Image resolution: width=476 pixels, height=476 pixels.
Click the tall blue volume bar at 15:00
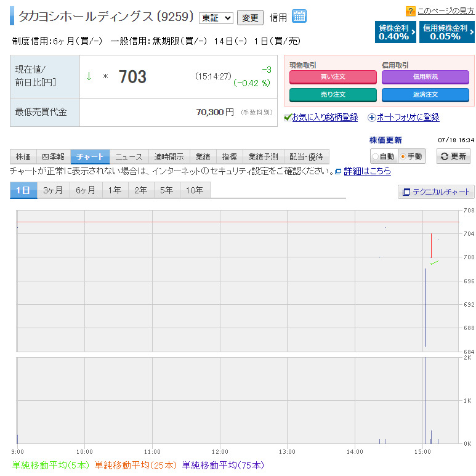click(x=426, y=401)
